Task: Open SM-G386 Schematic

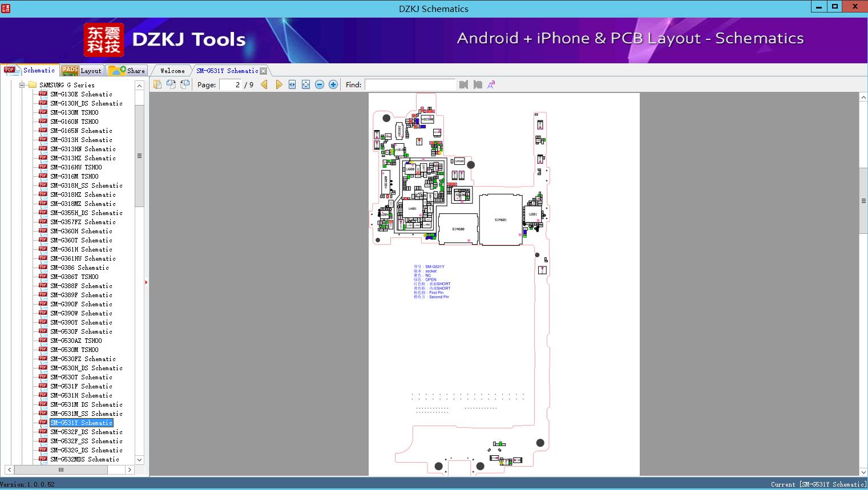Action: pos(79,268)
